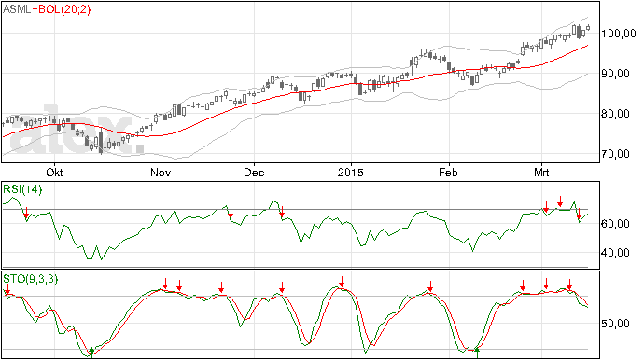Screen dimensions: 644x361
Task: Click the RSI(14) panel label
Action: click(22, 189)
